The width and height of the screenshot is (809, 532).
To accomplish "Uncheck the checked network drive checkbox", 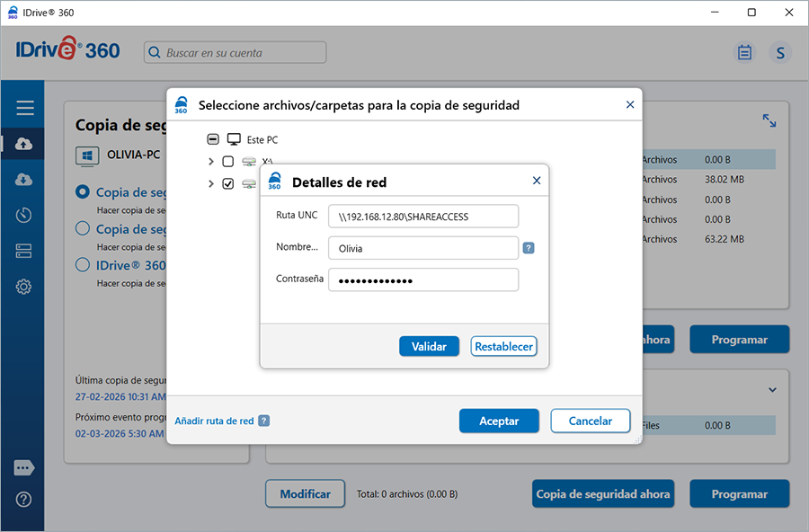I will pyautogui.click(x=227, y=183).
